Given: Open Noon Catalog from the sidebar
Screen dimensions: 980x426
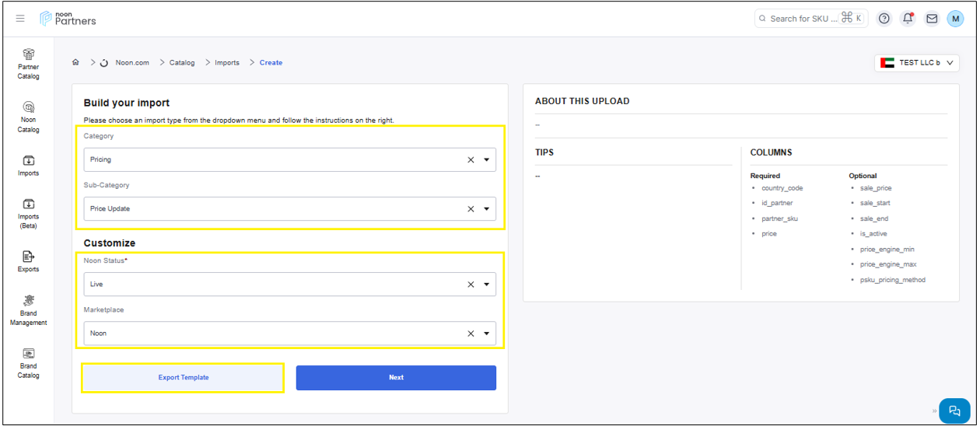Looking at the screenshot, I should pos(29,115).
